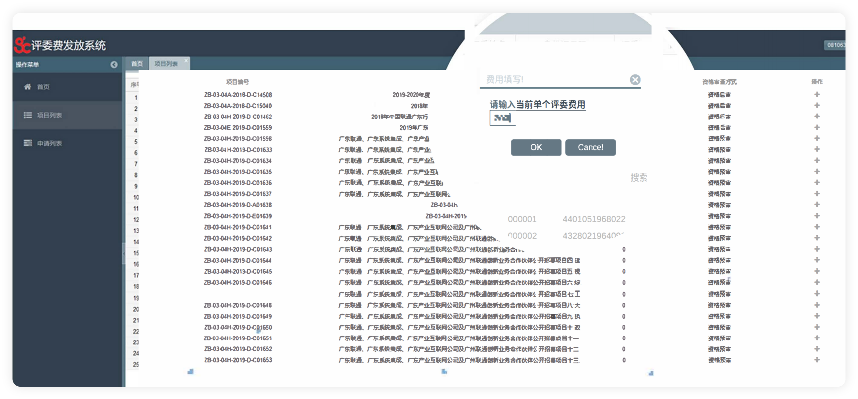Select project number ZB-03-04H-2019-D-C01634
The image size is (858, 399).
[x=237, y=161]
